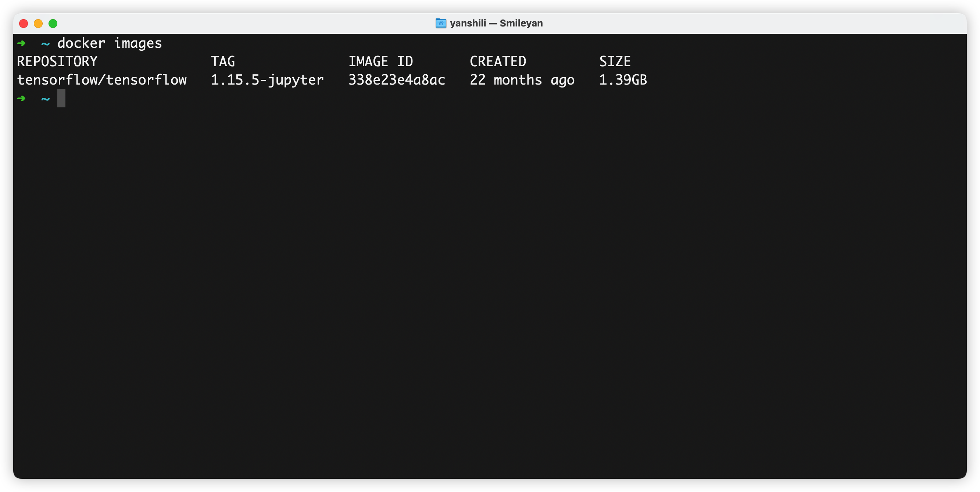This screenshot has width=980, height=492.
Task: Click the green prompt arrow on first line
Action: coord(22,43)
